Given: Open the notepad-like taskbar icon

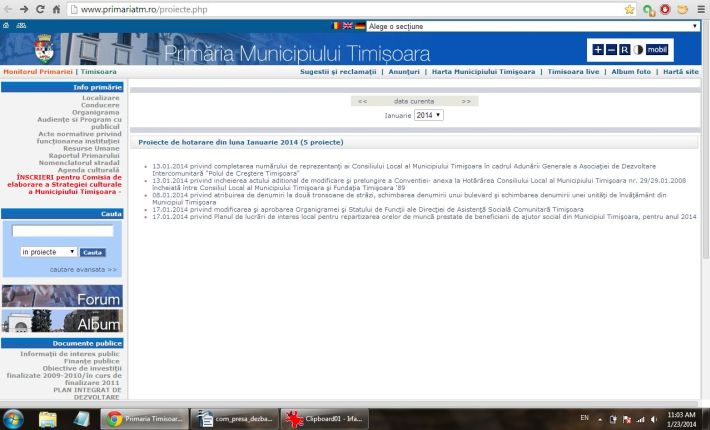Looking at the screenshot, I should pos(82,419).
